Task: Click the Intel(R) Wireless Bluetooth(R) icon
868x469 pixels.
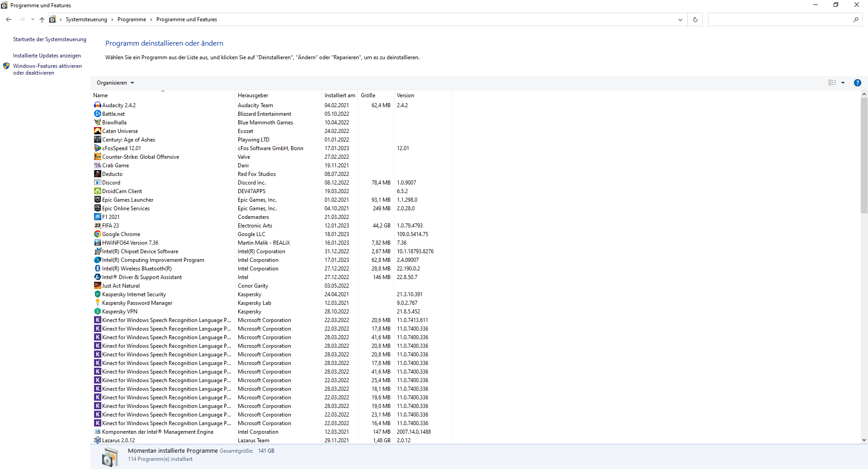Action: coord(97,269)
